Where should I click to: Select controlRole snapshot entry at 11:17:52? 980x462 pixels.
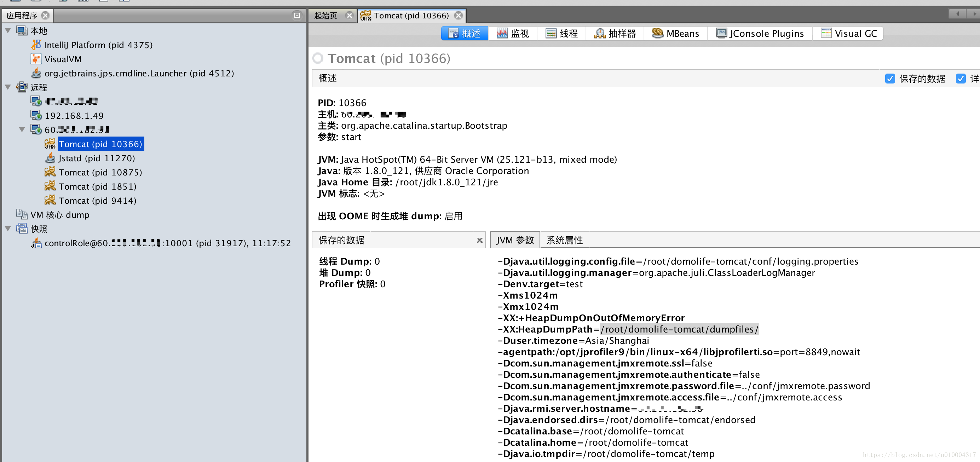[x=168, y=243]
